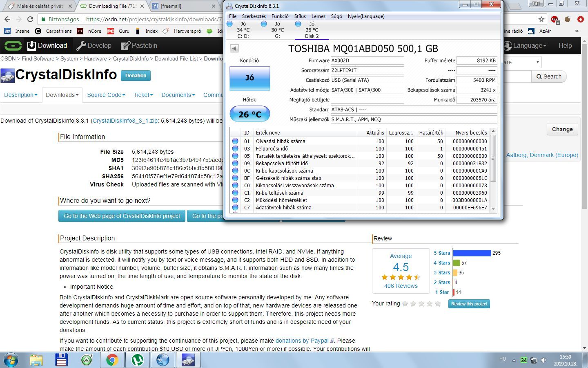588x368 pixels.
Task: Switch to Chrome in taskbar
Action: pyautogui.click(x=112, y=360)
